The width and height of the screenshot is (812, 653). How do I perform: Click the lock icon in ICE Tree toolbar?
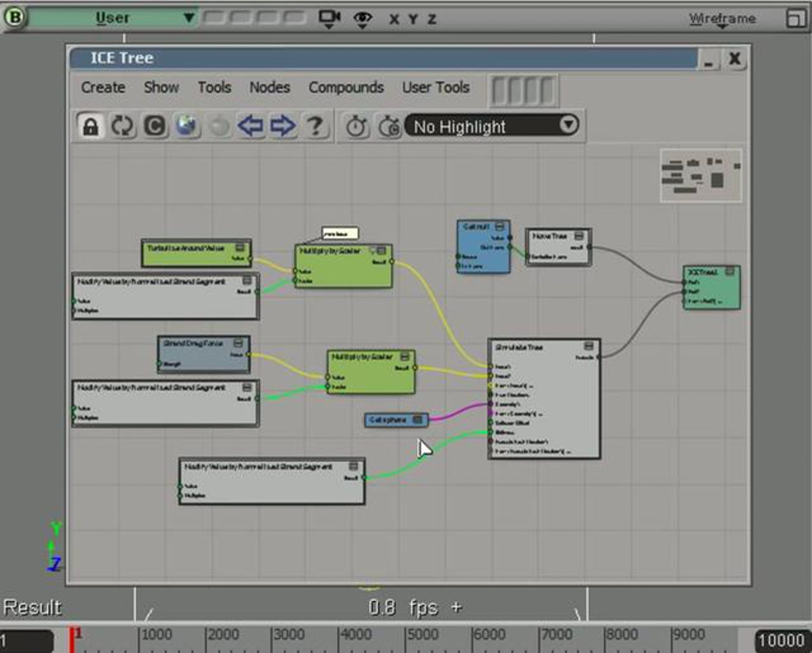tap(90, 126)
